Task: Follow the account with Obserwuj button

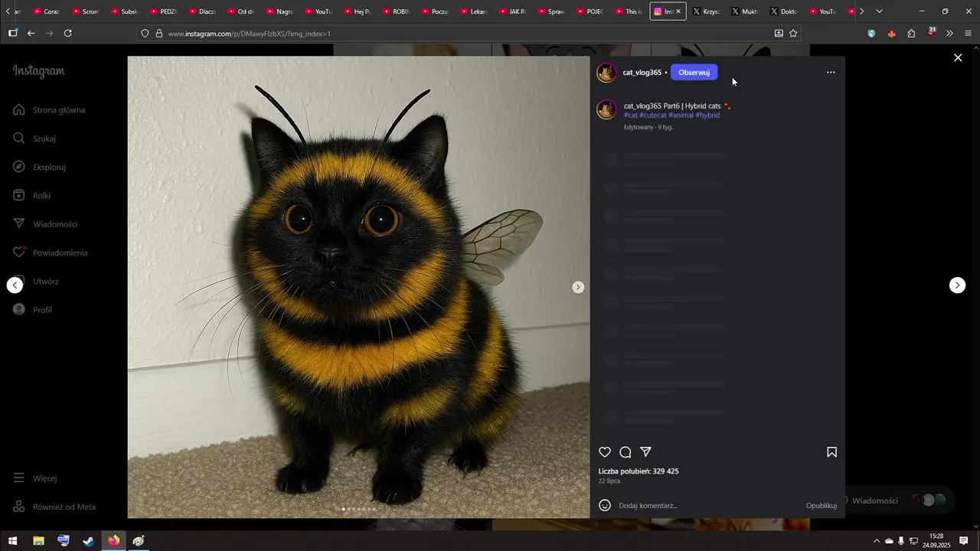Action: (x=694, y=73)
